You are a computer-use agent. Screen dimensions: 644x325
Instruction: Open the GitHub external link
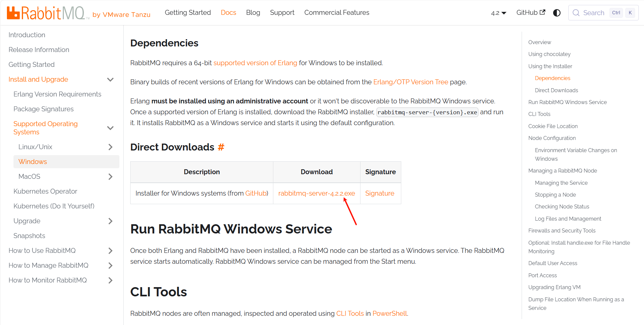click(x=531, y=13)
